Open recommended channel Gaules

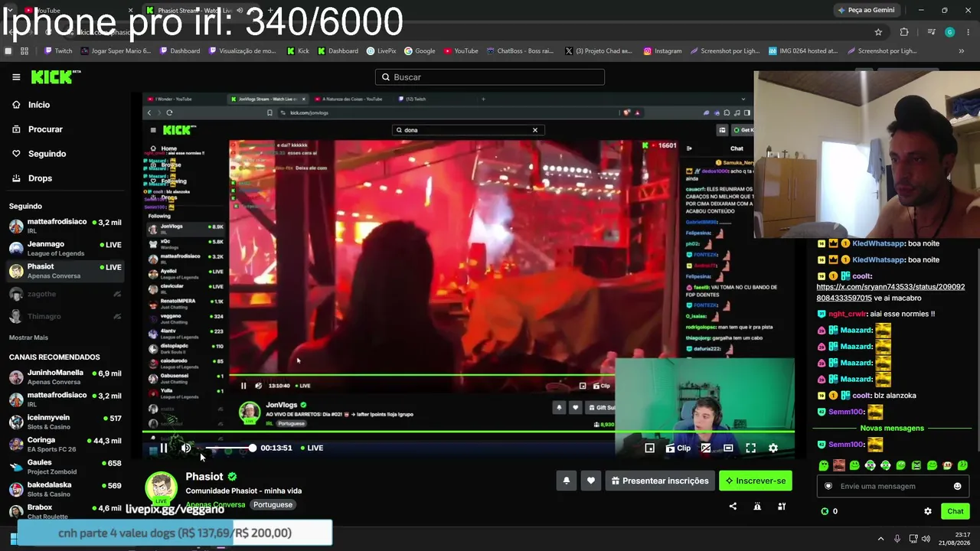coord(65,467)
